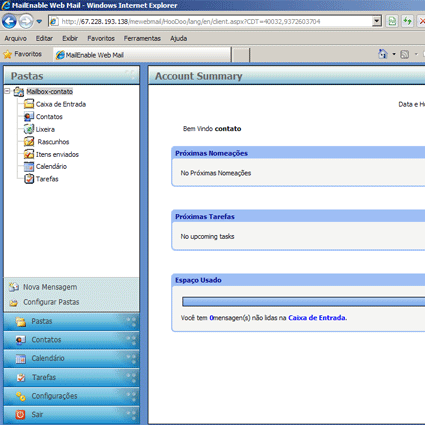Image resolution: width=425 pixels, height=425 pixels.
Task: Open the Ferramentas menu
Action: click(142, 38)
